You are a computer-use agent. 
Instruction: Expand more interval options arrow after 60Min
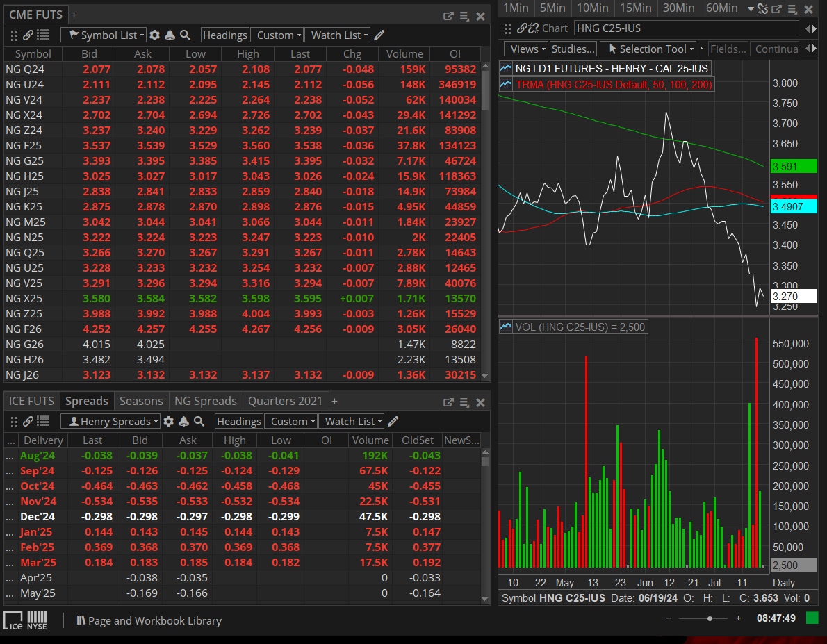coord(751,9)
